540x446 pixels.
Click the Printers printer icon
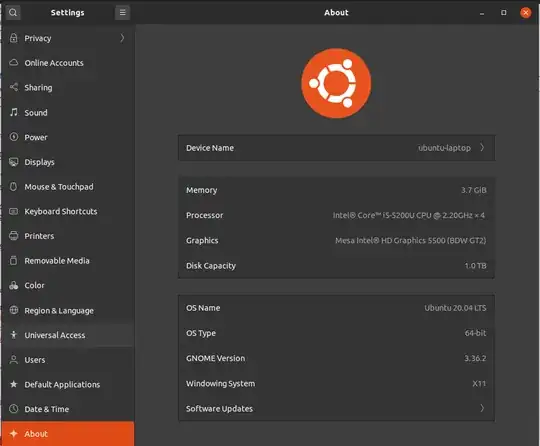[x=13, y=236]
